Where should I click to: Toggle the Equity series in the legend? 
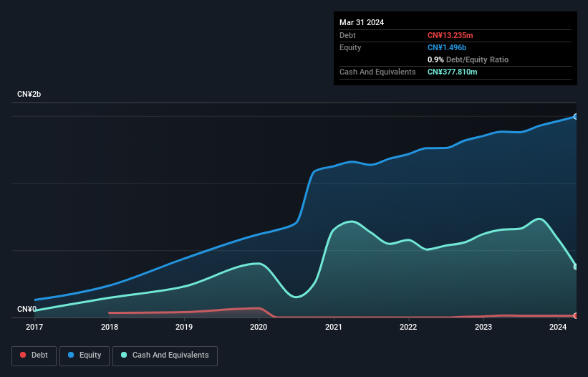85,355
